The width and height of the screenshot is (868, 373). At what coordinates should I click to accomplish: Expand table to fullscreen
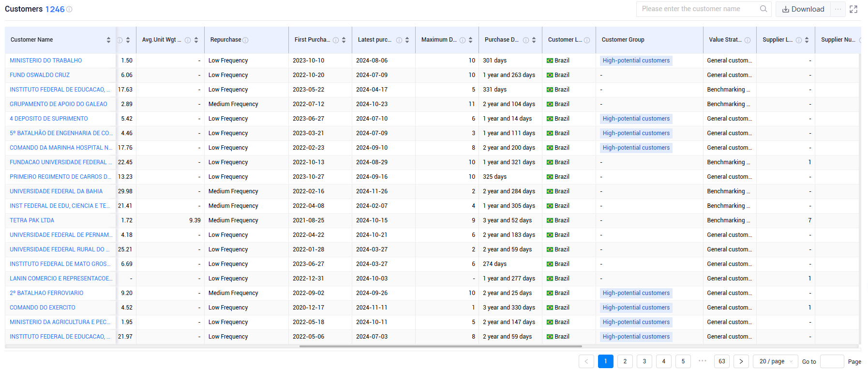[853, 9]
